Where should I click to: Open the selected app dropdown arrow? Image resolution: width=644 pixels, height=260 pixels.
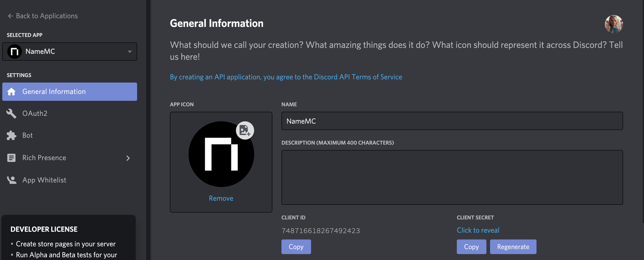(x=130, y=52)
